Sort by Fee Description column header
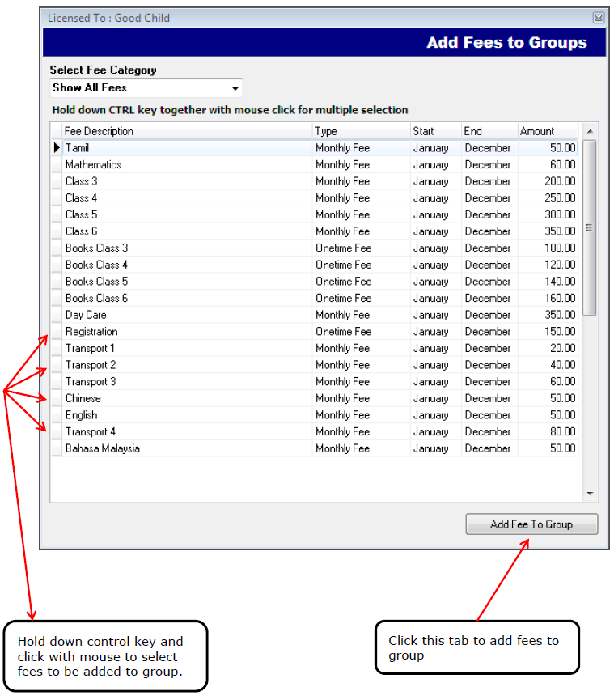 click(x=186, y=131)
